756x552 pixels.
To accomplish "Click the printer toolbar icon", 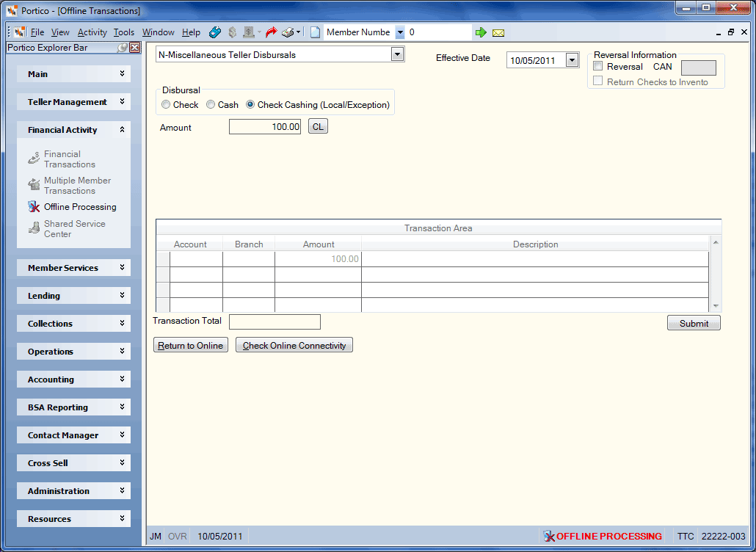I will (x=288, y=32).
